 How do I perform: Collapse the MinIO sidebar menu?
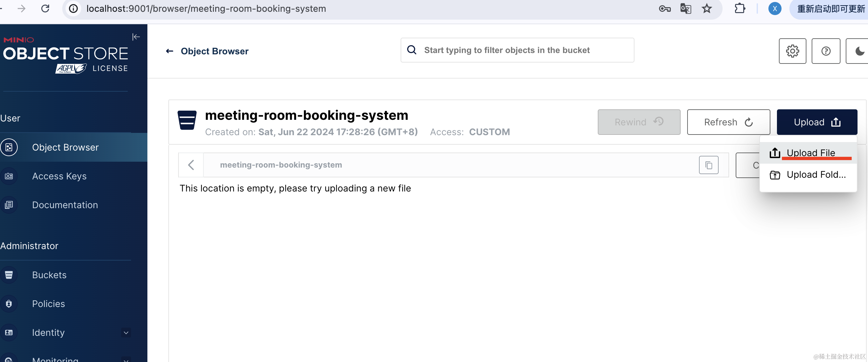[136, 37]
